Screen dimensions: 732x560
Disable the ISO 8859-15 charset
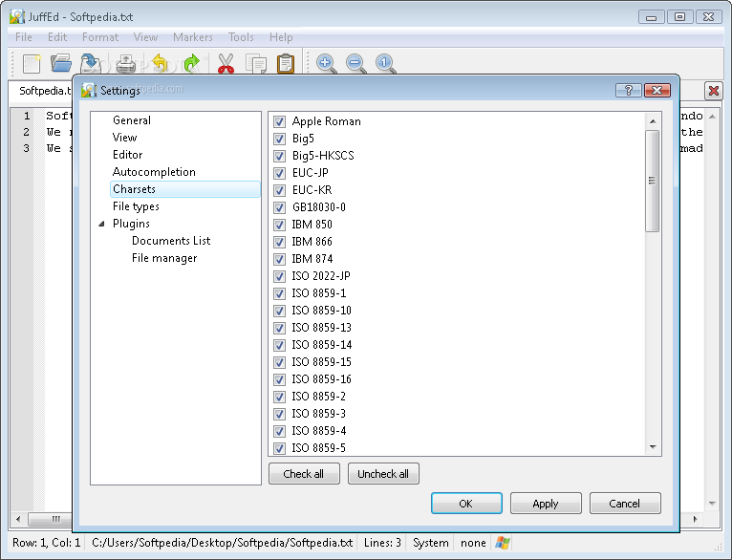[279, 362]
